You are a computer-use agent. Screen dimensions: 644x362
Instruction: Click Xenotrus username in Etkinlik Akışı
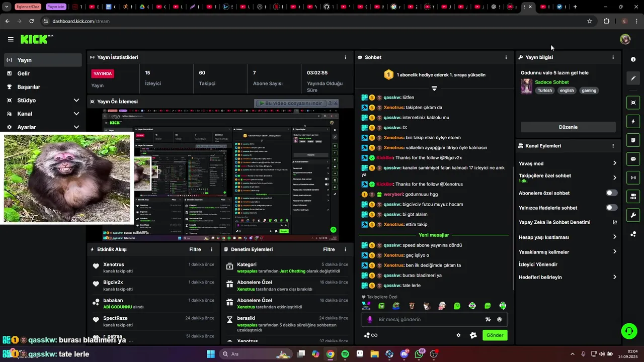tap(114, 264)
